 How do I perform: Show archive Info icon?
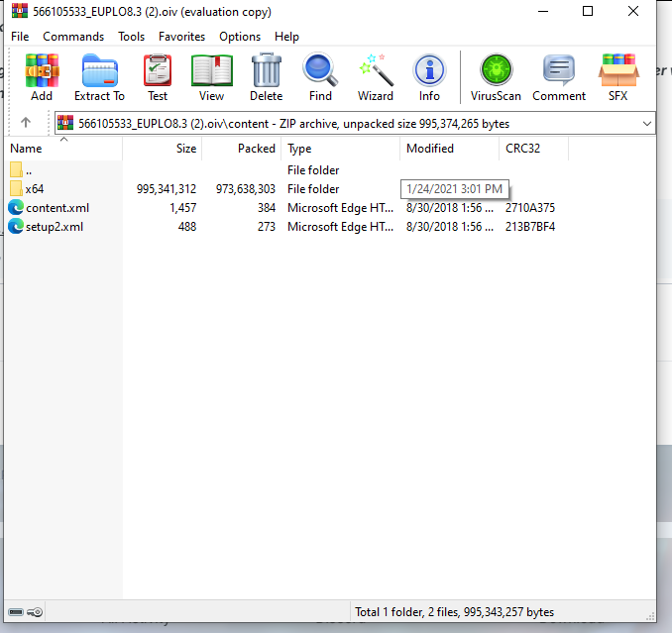coord(429,70)
